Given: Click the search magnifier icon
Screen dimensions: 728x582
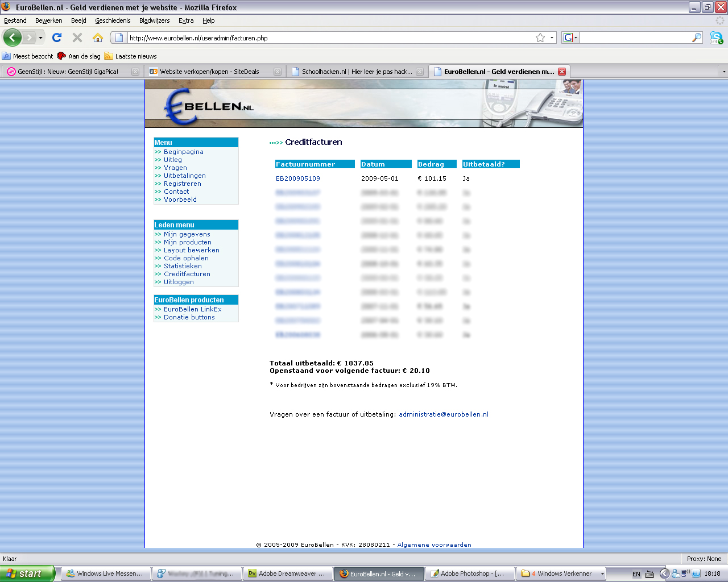Looking at the screenshot, I should tap(697, 38).
